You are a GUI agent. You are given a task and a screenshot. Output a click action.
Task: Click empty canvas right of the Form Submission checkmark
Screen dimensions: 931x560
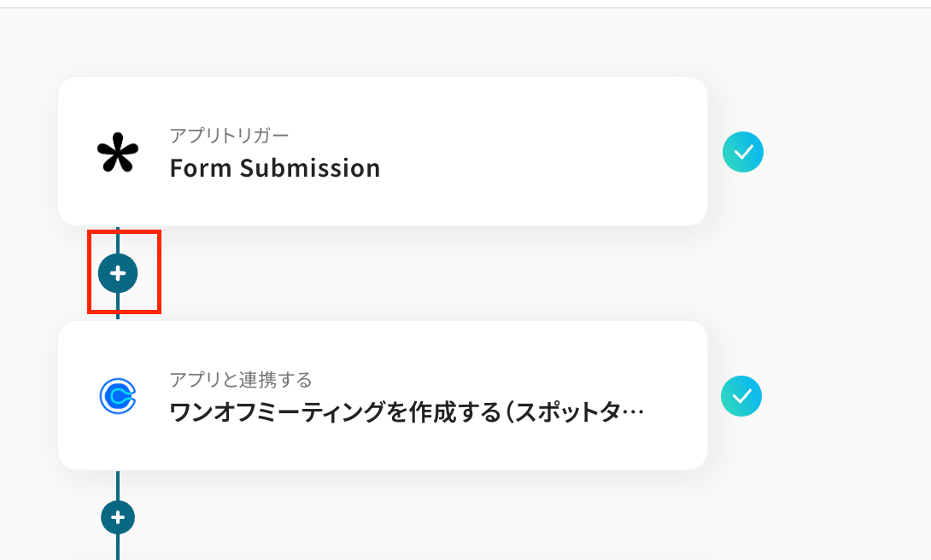tap(846, 154)
